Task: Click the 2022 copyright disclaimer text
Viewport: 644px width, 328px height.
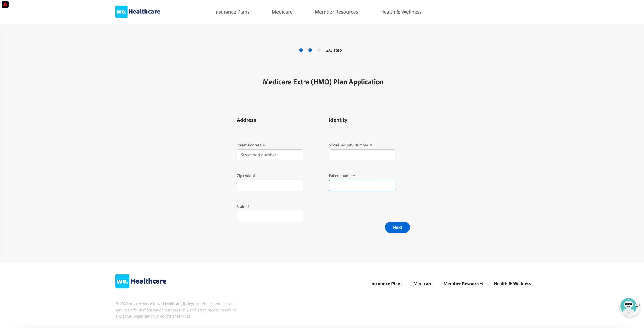Action: coord(176,310)
